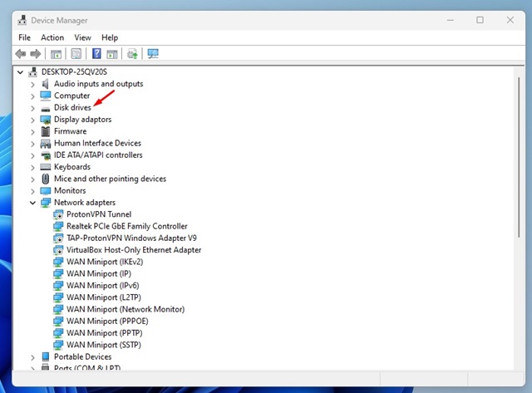The width and height of the screenshot is (532, 393).
Task: Click the DESKTOP-25QV20S computer icon
Action: [33, 72]
